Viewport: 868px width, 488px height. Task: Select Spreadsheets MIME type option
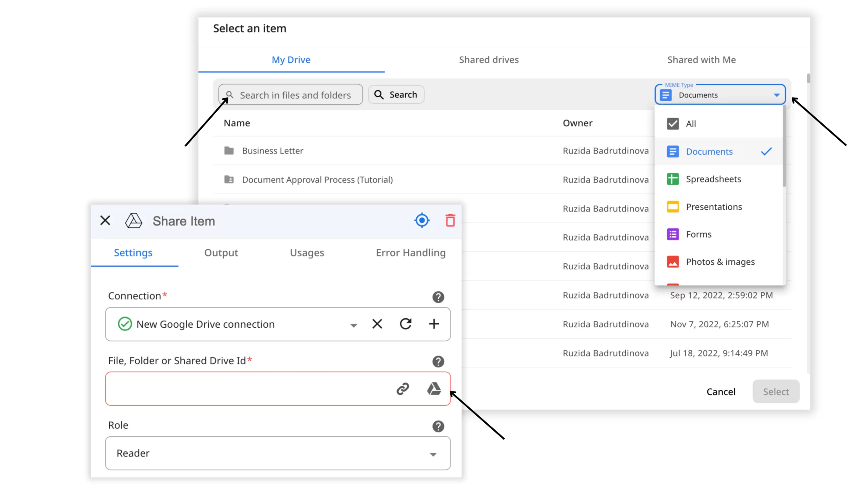713,179
